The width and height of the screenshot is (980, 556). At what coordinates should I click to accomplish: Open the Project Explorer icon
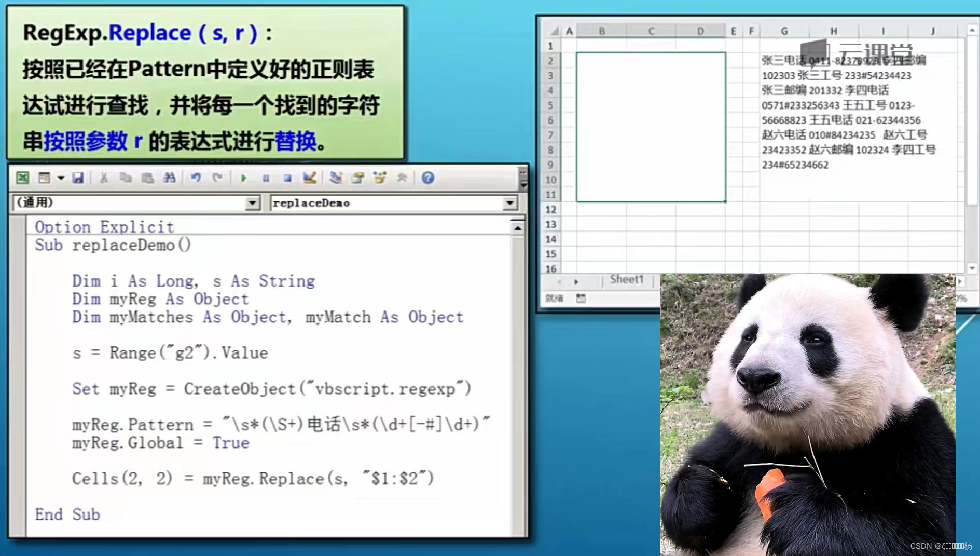coord(336,178)
